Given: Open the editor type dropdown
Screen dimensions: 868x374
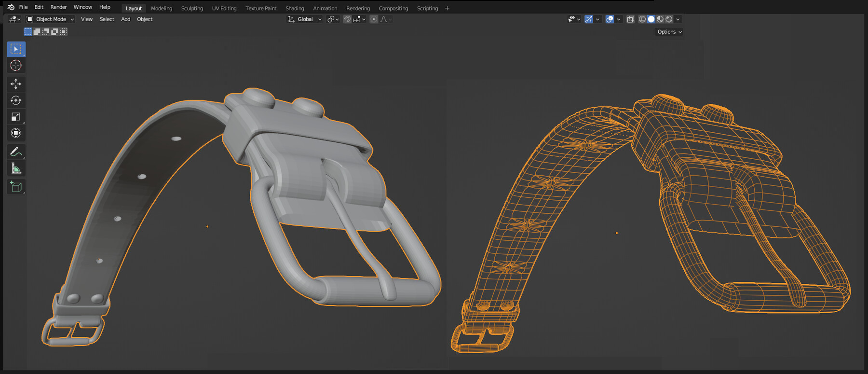Looking at the screenshot, I should (x=15, y=19).
